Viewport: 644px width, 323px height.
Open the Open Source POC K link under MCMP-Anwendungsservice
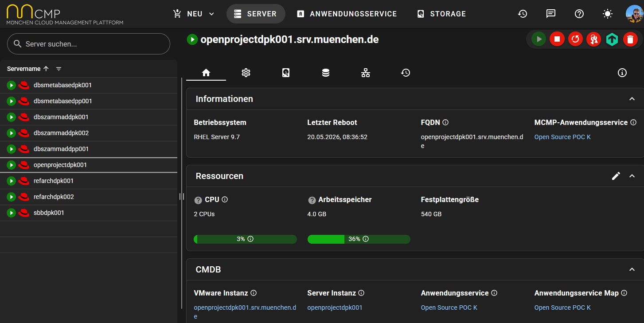click(x=562, y=137)
